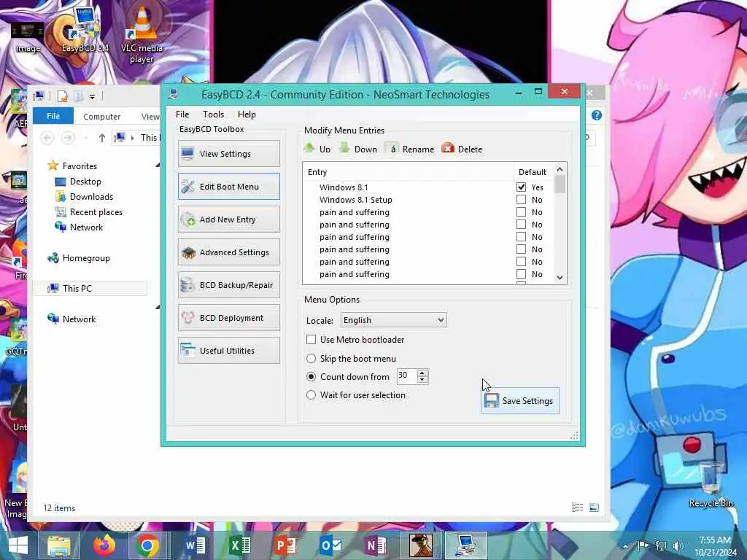Open Network shortcut under Favorites
The height and width of the screenshot is (560, 747).
pyautogui.click(x=79, y=227)
